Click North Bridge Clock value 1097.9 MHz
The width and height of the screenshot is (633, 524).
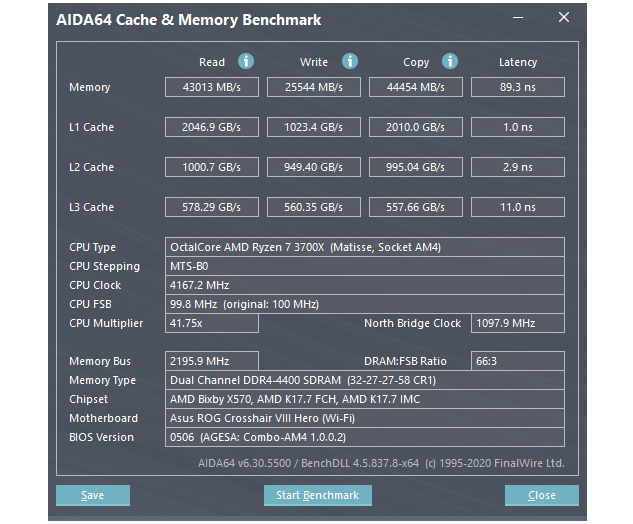click(x=518, y=323)
